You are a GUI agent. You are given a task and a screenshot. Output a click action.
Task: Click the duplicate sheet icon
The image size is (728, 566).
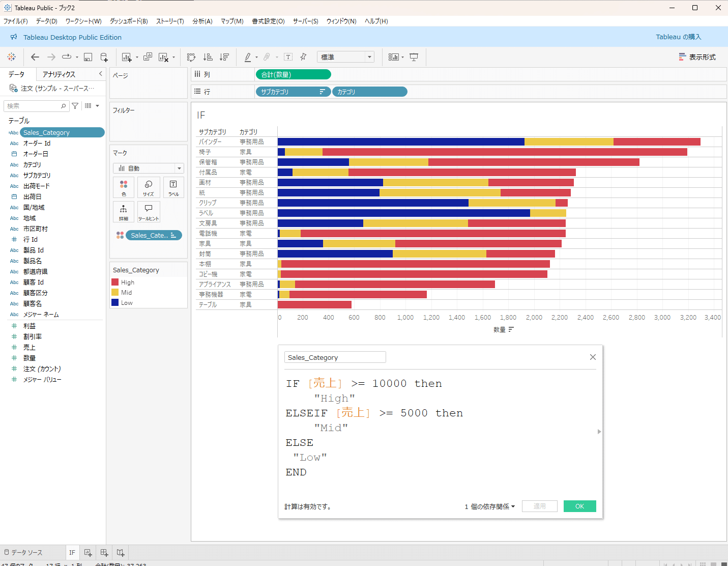coord(148,57)
